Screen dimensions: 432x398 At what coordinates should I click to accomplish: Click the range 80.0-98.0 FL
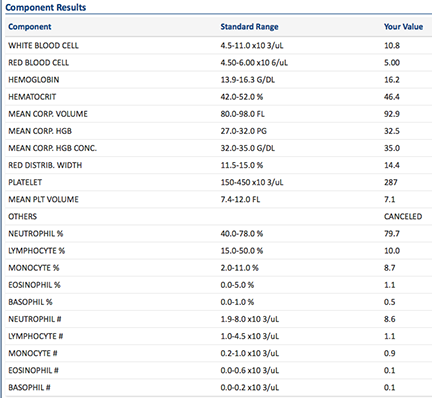pyautogui.click(x=242, y=114)
